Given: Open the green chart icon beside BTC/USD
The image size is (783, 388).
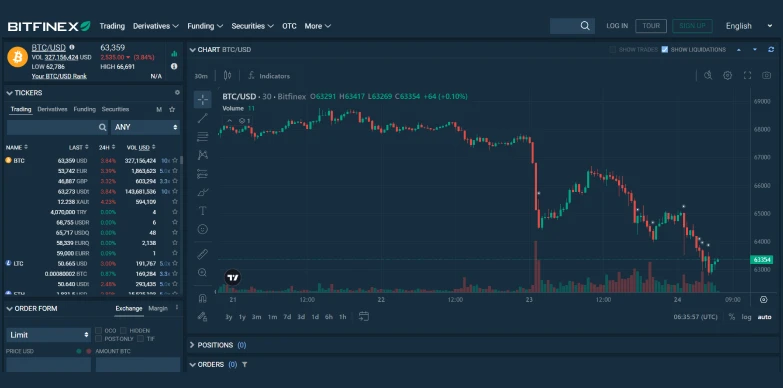Looking at the screenshot, I should pyautogui.click(x=174, y=53).
